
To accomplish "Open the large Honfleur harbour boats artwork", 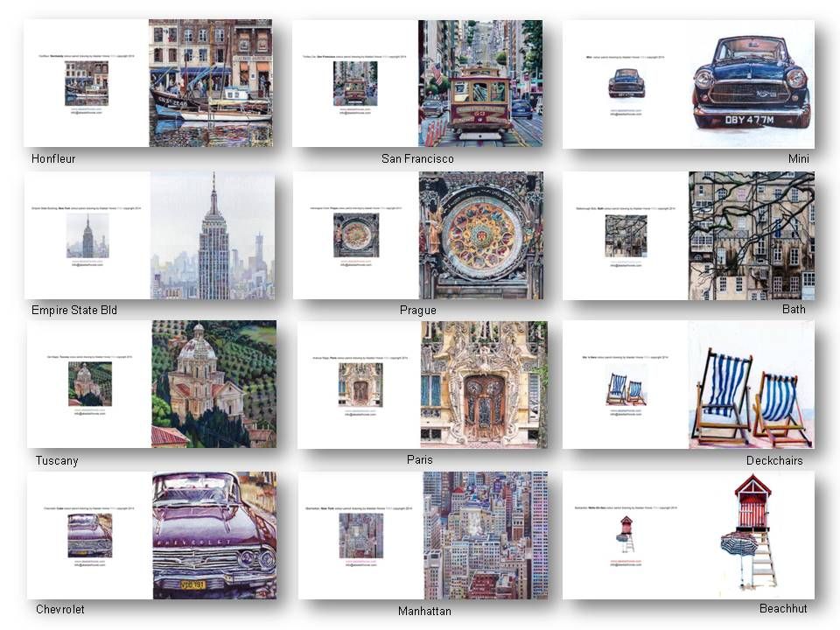I will coord(210,83).
